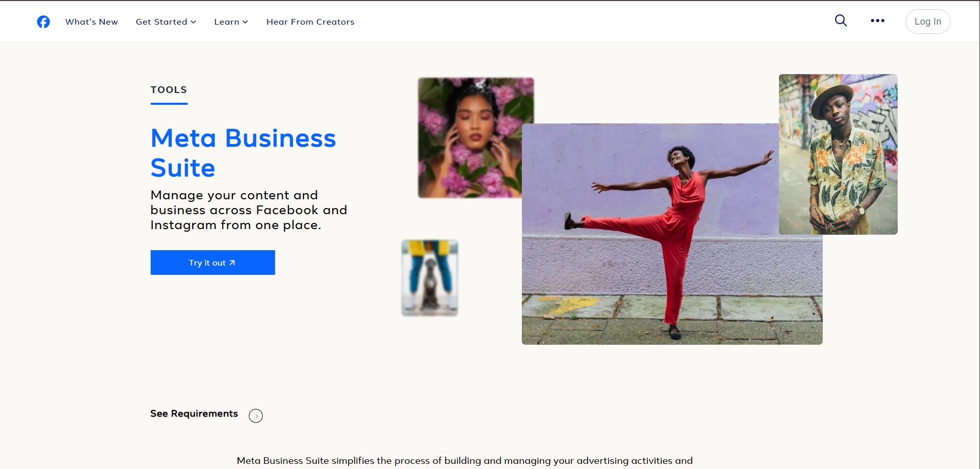Image resolution: width=980 pixels, height=469 pixels.
Task: Click the Meta Business Suite heading
Action: click(243, 153)
